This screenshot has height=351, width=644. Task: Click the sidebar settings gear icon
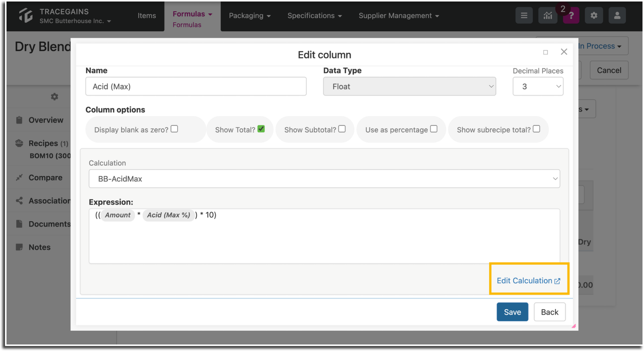pos(54,97)
